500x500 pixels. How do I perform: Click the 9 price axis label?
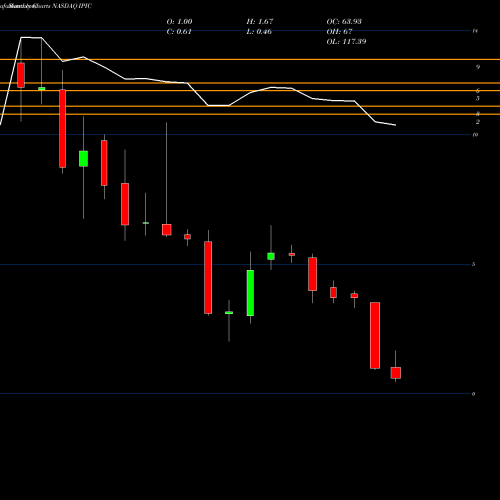478,67
